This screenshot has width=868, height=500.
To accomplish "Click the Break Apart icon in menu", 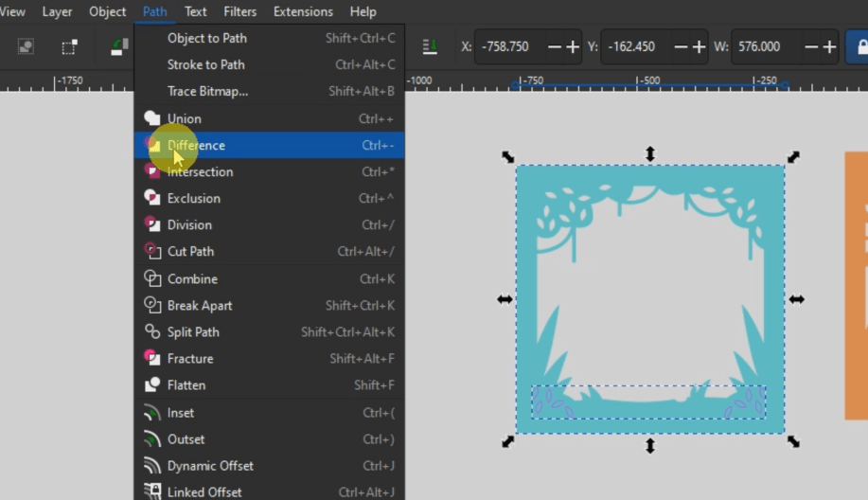I will [x=151, y=305].
